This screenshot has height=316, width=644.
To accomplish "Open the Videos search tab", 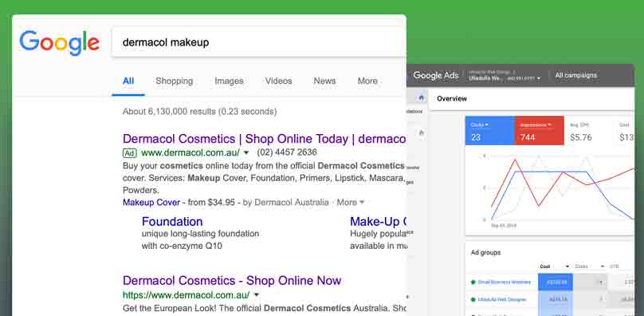I will point(278,81).
